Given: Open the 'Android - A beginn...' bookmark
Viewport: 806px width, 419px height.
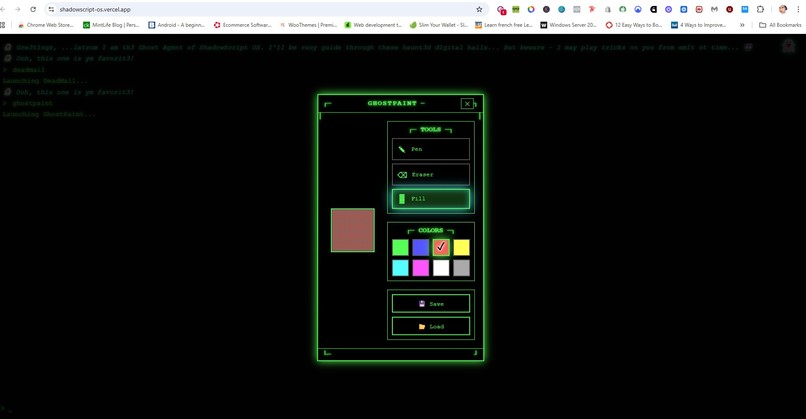Looking at the screenshot, I should point(177,25).
